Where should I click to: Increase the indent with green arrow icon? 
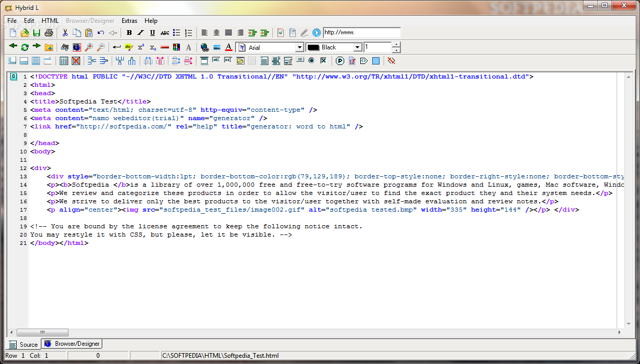pos(252,33)
